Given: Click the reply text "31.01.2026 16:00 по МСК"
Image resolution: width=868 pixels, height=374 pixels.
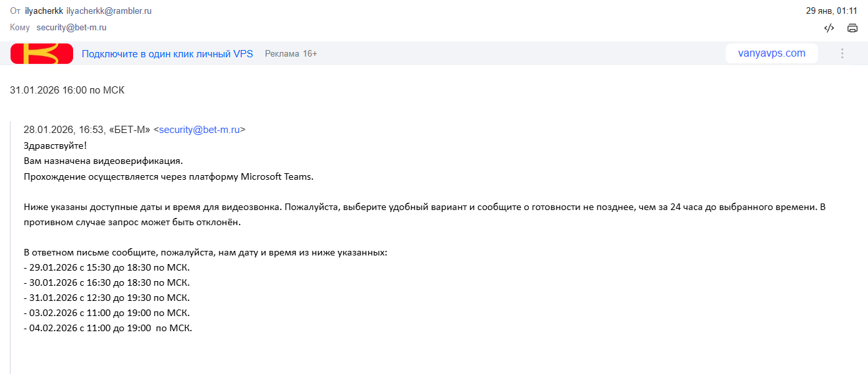Looking at the screenshot, I should 67,90.
